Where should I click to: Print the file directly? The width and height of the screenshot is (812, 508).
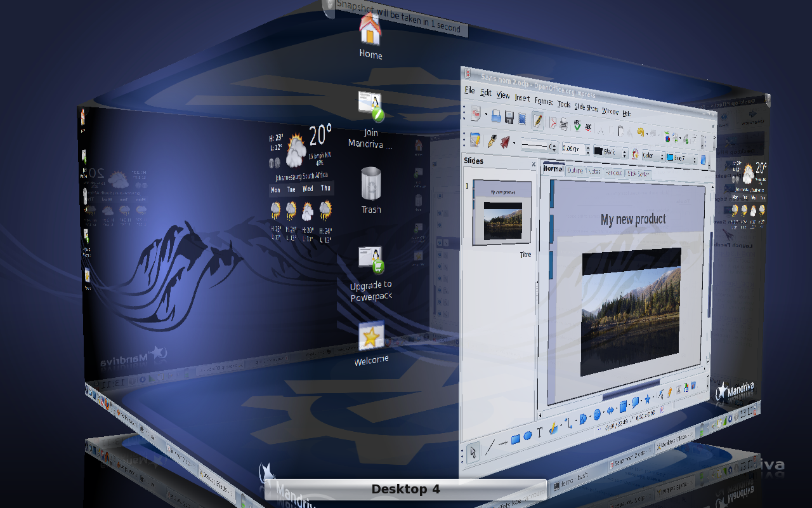pos(563,123)
